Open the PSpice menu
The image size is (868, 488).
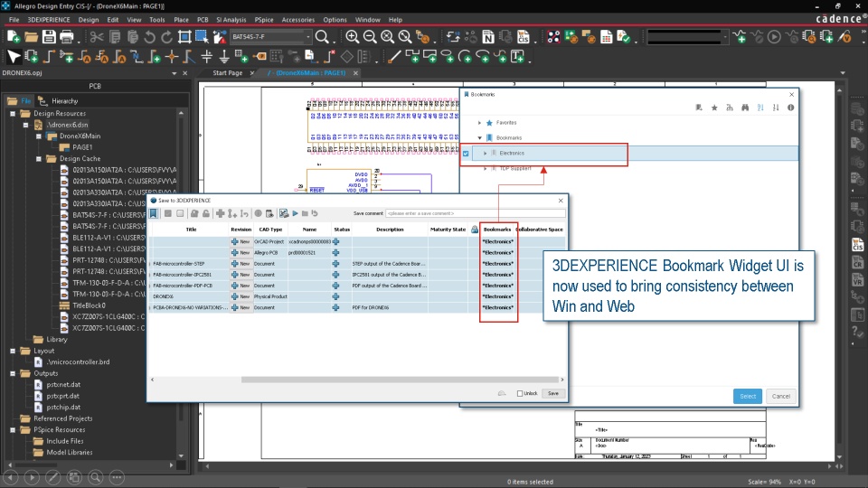[x=264, y=19]
